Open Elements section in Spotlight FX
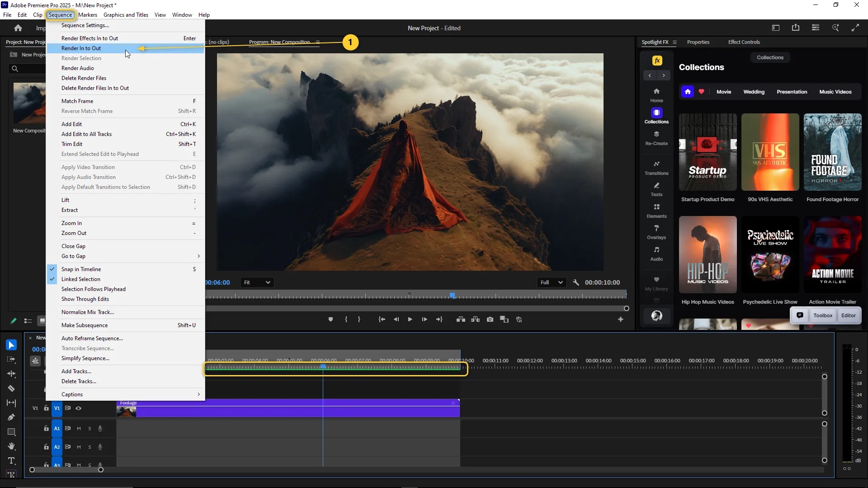 [656, 211]
